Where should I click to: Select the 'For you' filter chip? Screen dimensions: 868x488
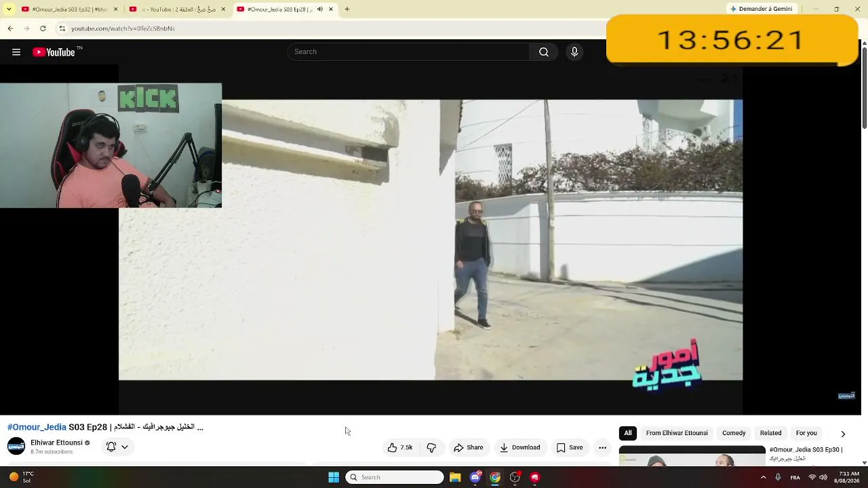click(x=806, y=433)
